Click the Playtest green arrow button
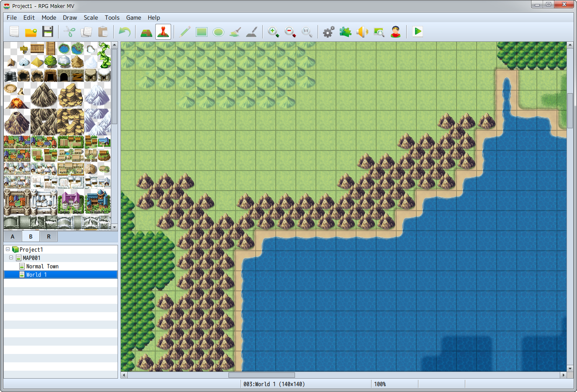This screenshot has width=577, height=392. click(x=418, y=32)
